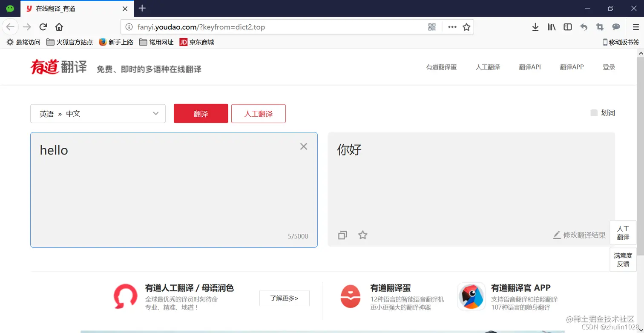The width and height of the screenshot is (644, 333).
Task: Open the QR code icon in the address bar
Action: [432, 27]
